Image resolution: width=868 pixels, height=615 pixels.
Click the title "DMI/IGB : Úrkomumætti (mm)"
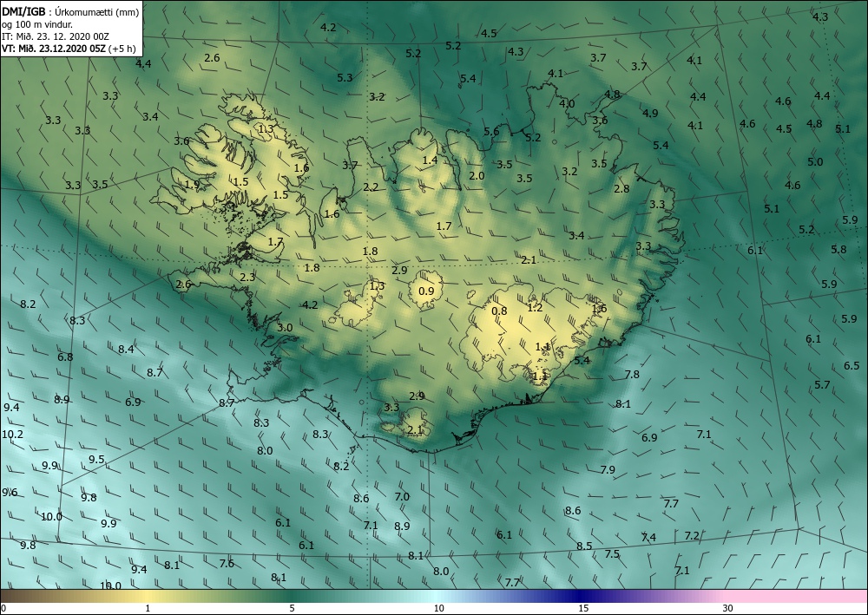69,11
